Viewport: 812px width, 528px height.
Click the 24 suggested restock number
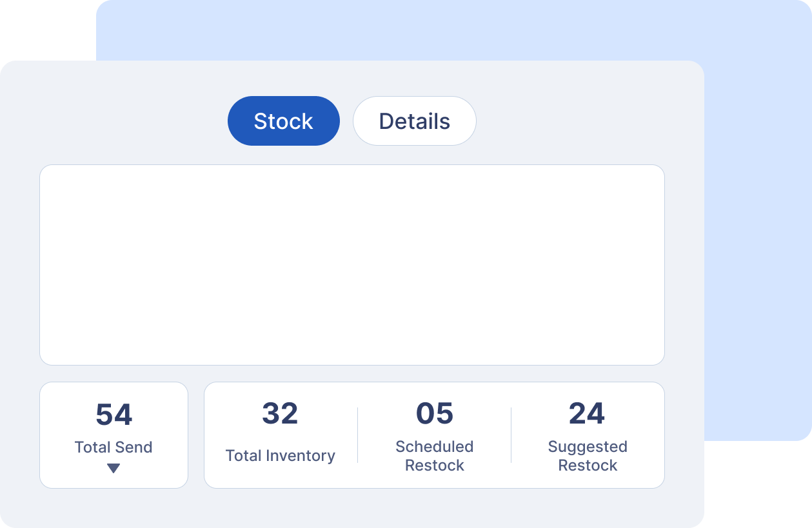(587, 414)
